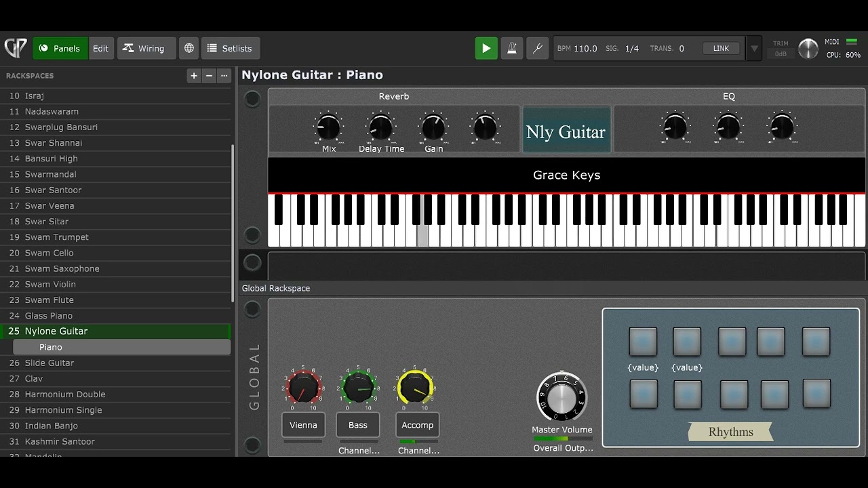Click the Master Volume knob
The image size is (868, 488).
(x=561, y=396)
